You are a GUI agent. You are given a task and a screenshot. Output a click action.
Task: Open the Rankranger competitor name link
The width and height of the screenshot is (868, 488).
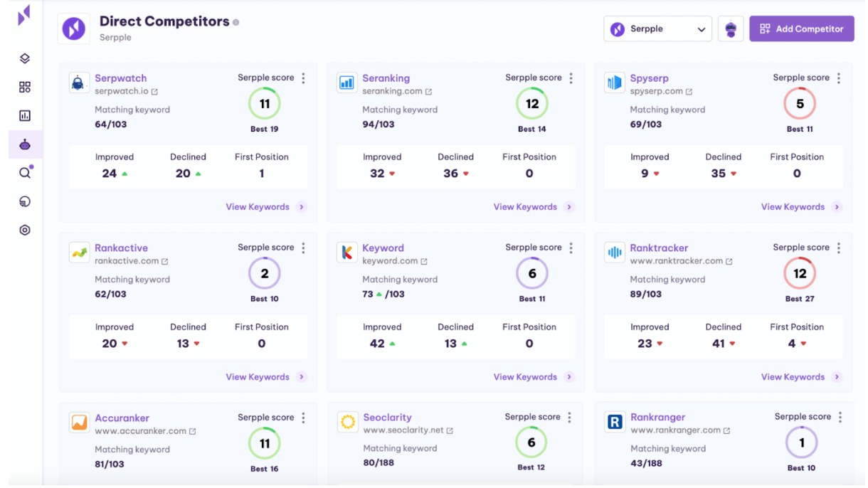[x=658, y=418]
